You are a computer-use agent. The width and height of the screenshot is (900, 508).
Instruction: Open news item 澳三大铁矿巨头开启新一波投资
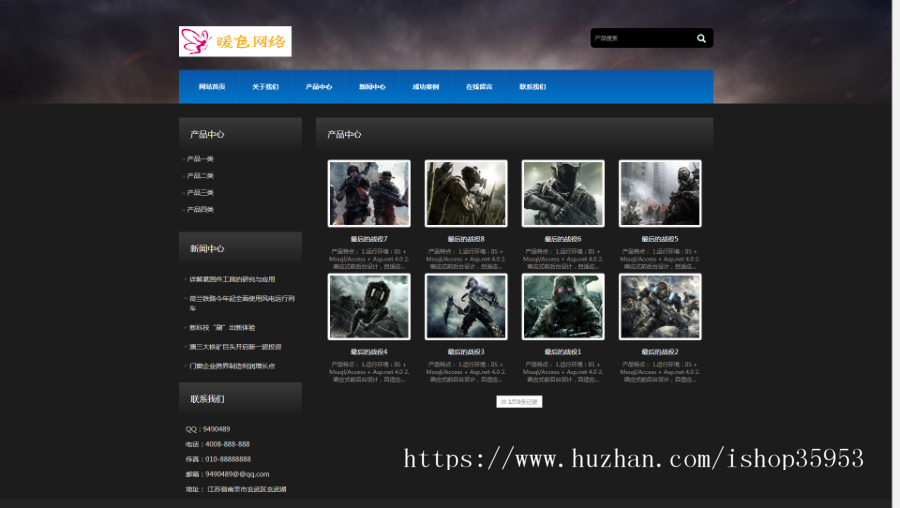pyautogui.click(x=235, y=347)
